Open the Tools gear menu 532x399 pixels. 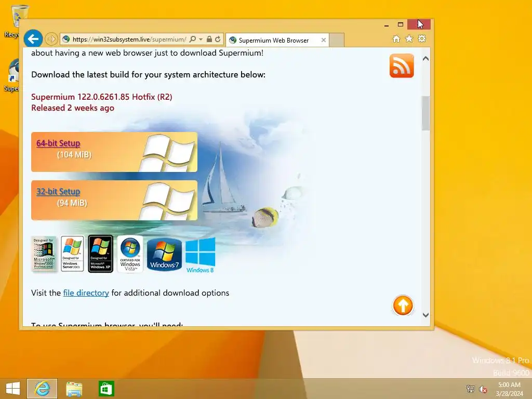(422, 38)
